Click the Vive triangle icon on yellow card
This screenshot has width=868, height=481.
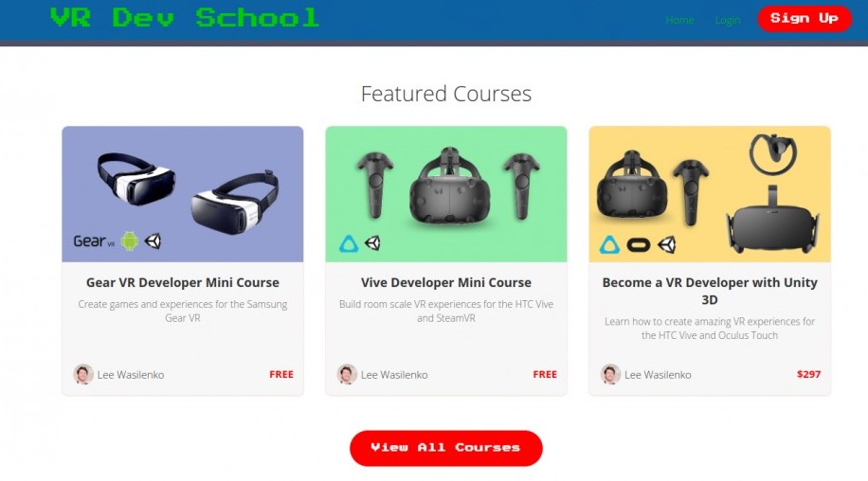coord(609,244)
